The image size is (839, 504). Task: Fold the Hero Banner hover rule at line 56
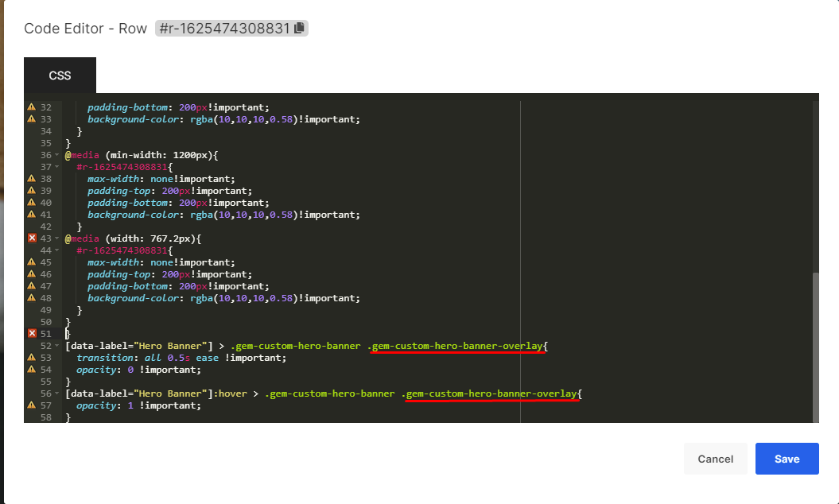[x=56, y=394]
